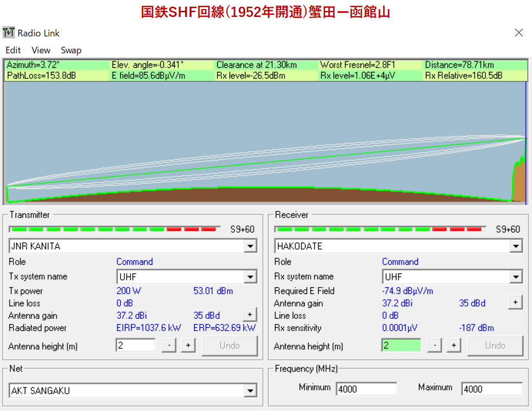Screen dimensions: 532x411
Task: Expand the Rx system name UHF dropdown
Action: [x=516, y=277]
